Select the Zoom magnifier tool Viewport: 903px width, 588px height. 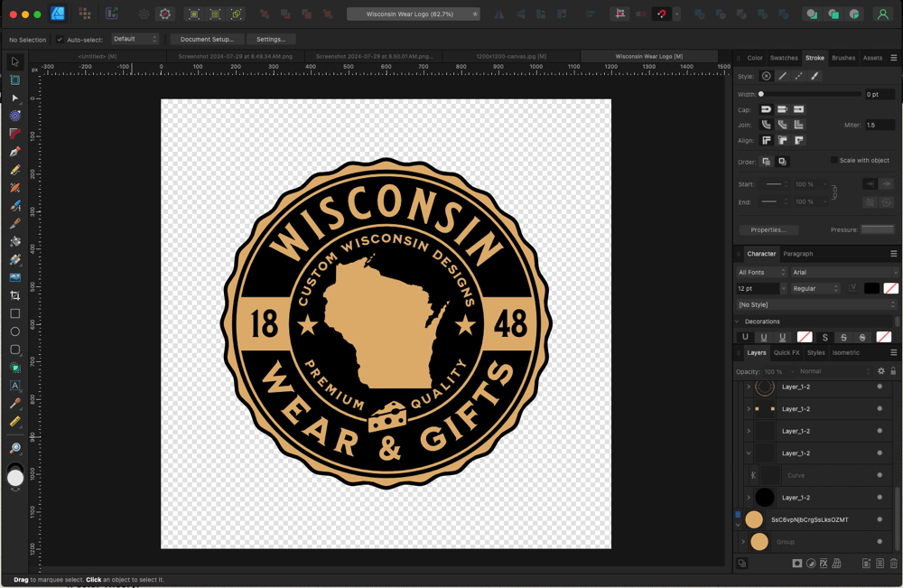coord(15,448)
